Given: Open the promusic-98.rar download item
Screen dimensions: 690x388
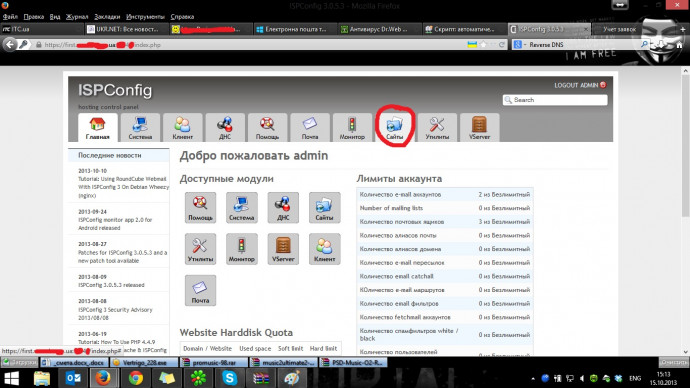Looking at the screenshot, I should (214, 362).
